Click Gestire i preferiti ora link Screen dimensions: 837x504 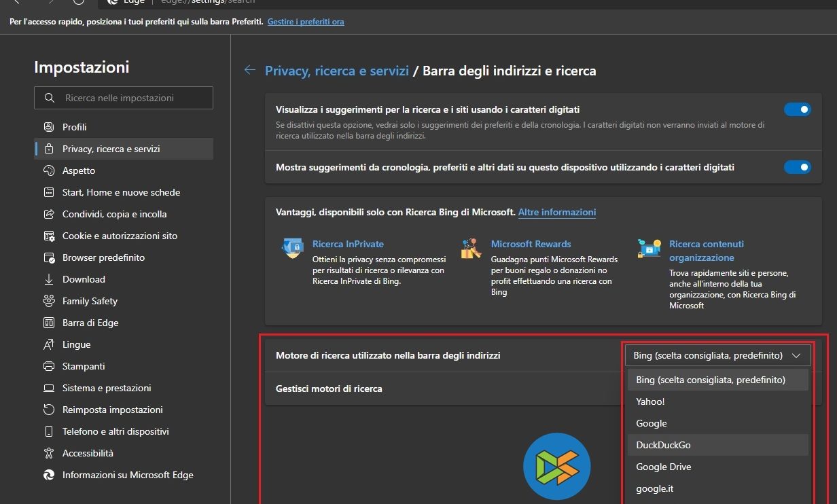(x=306, y=22)
